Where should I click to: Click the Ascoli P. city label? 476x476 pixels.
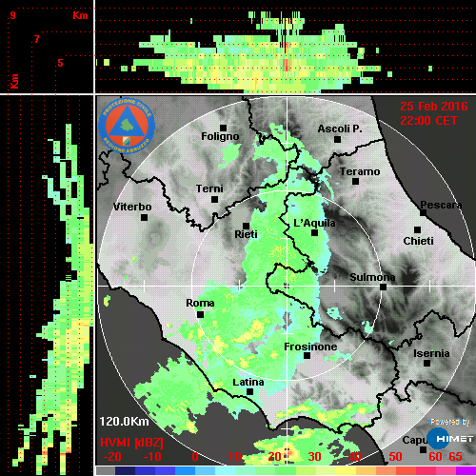340,129
